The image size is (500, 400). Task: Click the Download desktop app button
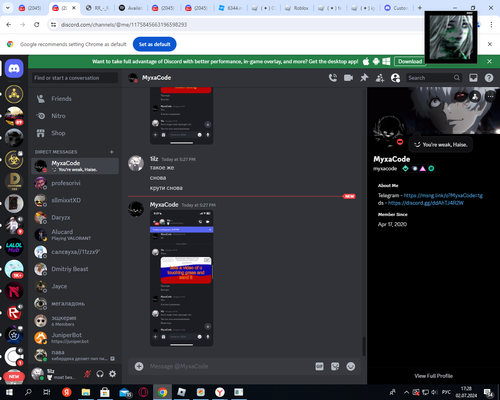tap(410, 61)
